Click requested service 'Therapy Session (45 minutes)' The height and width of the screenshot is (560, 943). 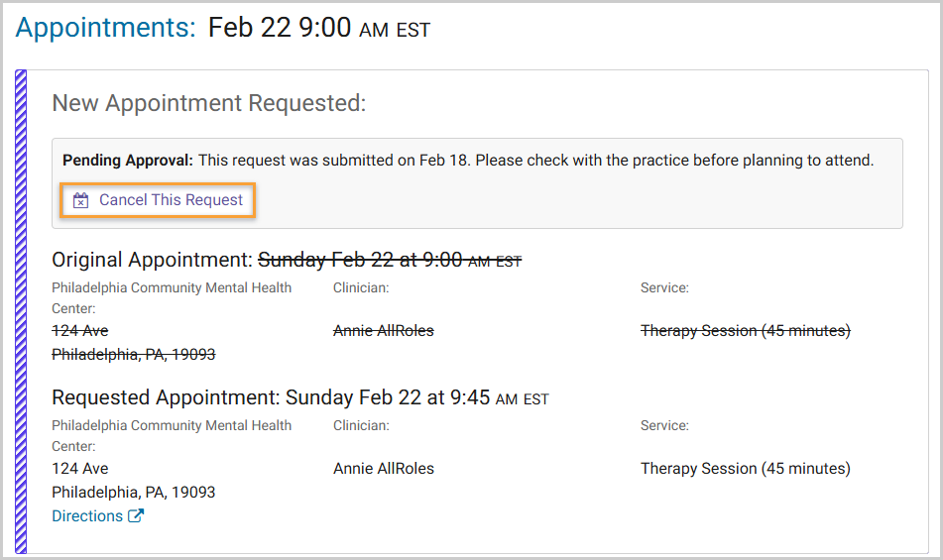point(745,469)
